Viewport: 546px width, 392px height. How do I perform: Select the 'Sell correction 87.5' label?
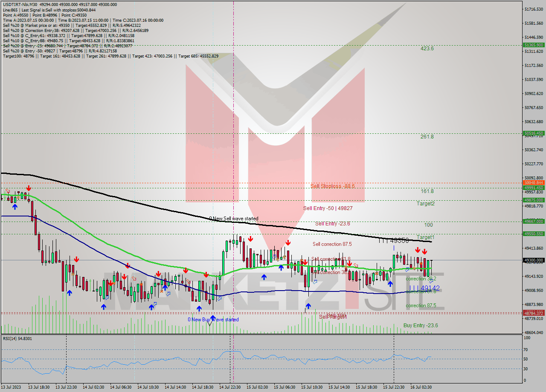point(332,244)
